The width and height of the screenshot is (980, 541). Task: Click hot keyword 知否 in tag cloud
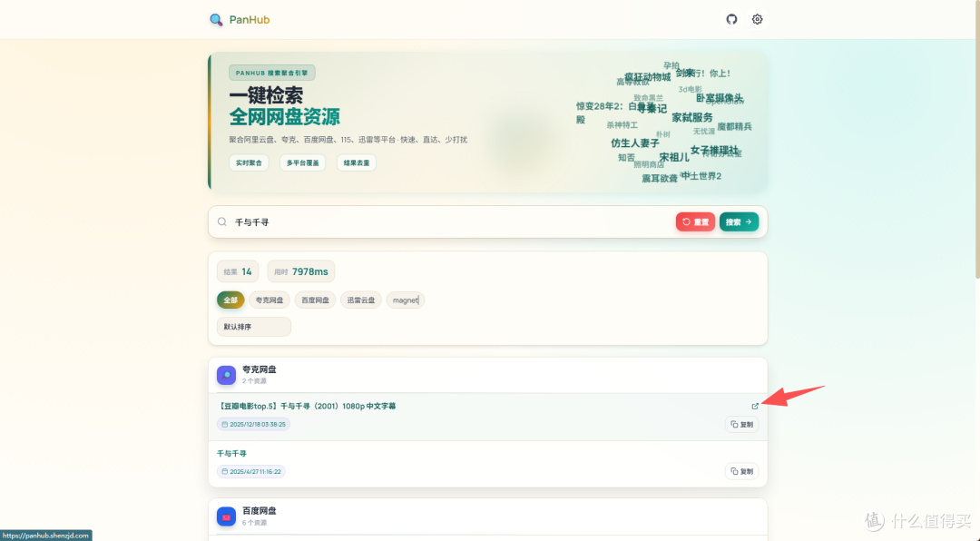[626, 158]
